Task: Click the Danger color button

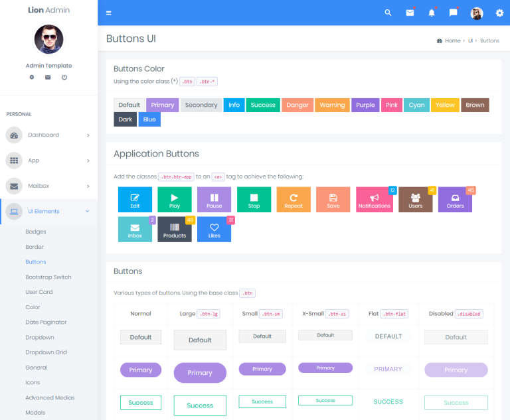Action: click(x=297, y=105)
